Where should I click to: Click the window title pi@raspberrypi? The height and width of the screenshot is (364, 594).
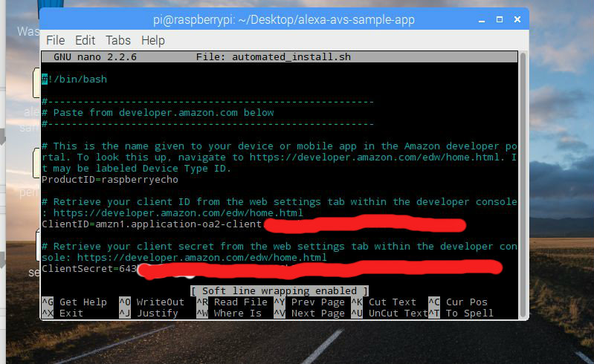(x=284, y=19)
